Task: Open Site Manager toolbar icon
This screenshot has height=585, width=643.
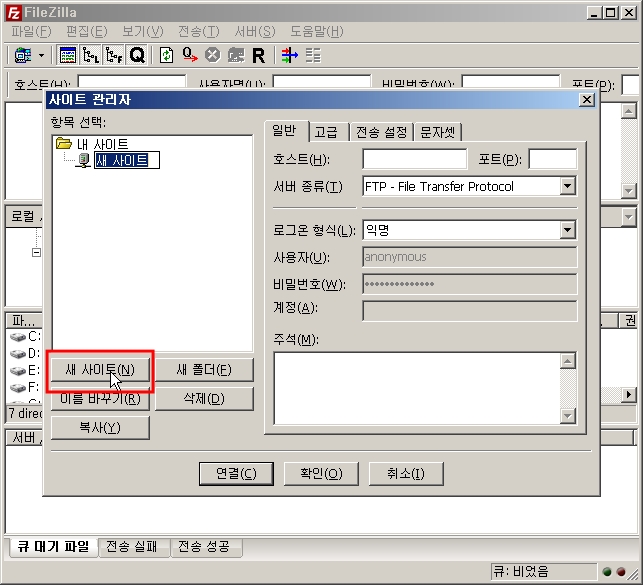Action: coord(22,55)
